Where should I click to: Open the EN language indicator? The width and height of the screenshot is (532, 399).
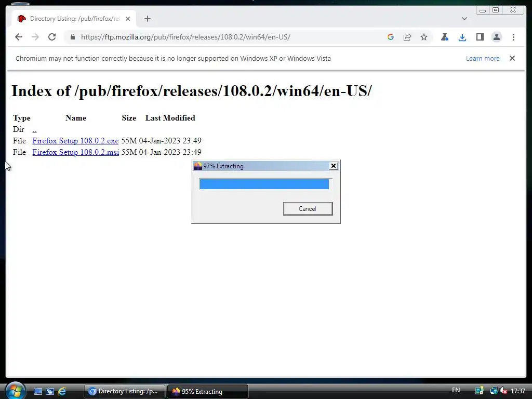[x=456, y=390]
